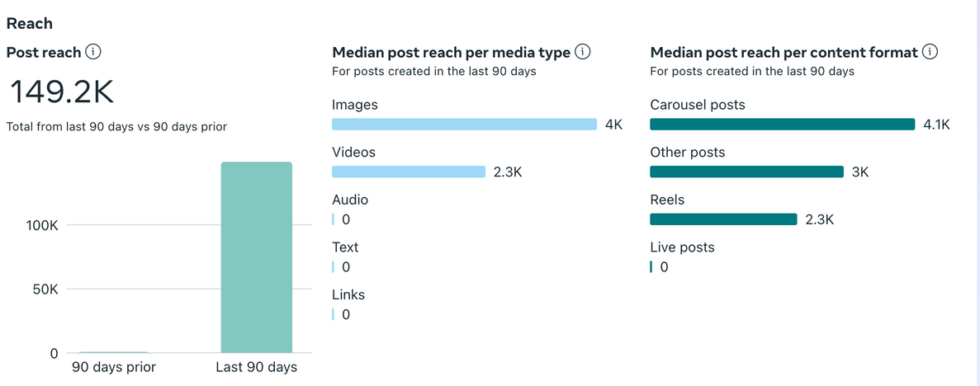Viewport: 980px width, 386px height.
Task: Select the Carousel posts bar
Action: point(783,125)
